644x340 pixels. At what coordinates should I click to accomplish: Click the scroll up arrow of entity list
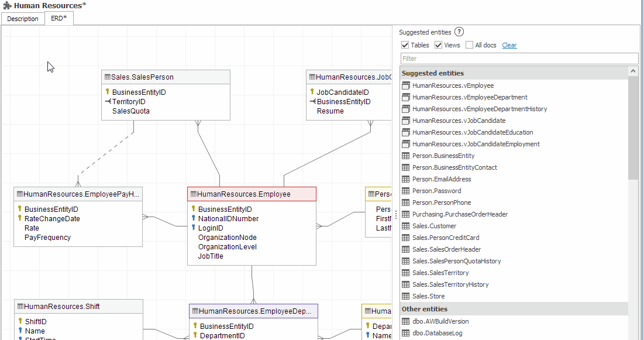coord(633,71)
